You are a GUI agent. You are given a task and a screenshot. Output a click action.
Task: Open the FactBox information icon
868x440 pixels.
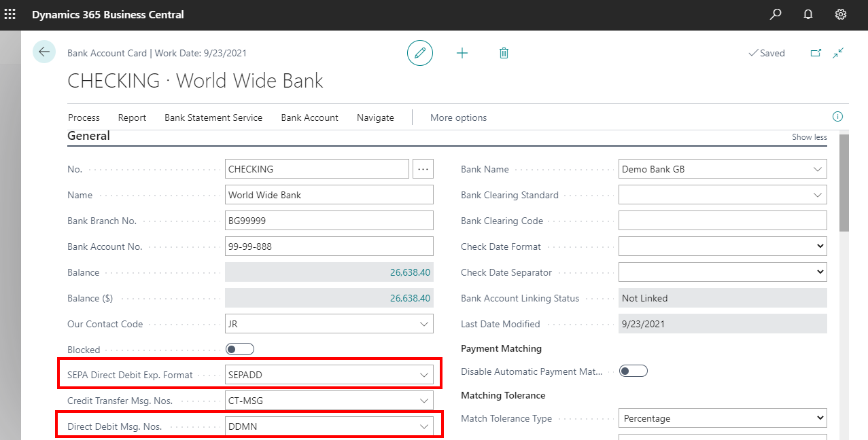pos(838,117)
